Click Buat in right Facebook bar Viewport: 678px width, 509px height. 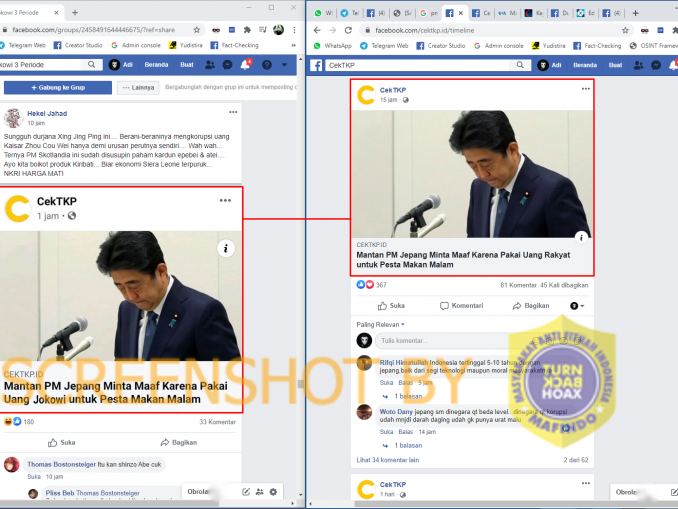(x=615, y=65)
